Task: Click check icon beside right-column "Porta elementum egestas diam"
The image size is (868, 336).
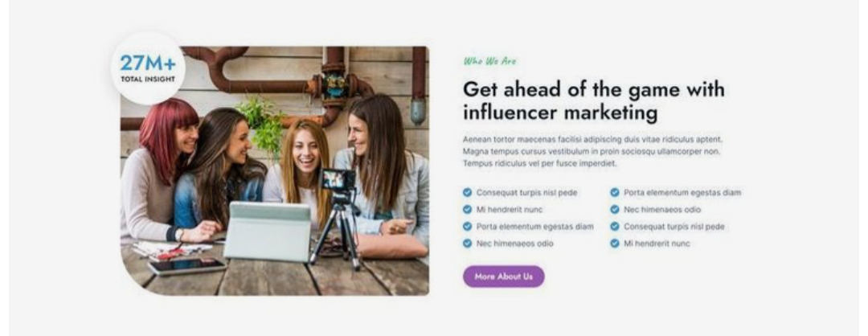Action: pos(615,193)
